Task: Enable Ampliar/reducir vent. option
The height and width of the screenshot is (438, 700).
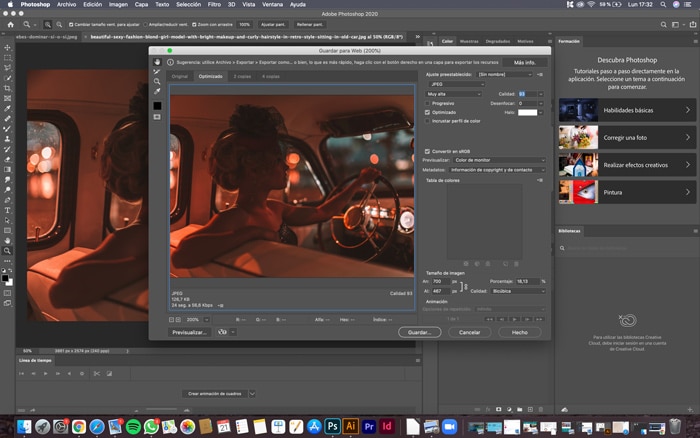Action: [145, 25]
